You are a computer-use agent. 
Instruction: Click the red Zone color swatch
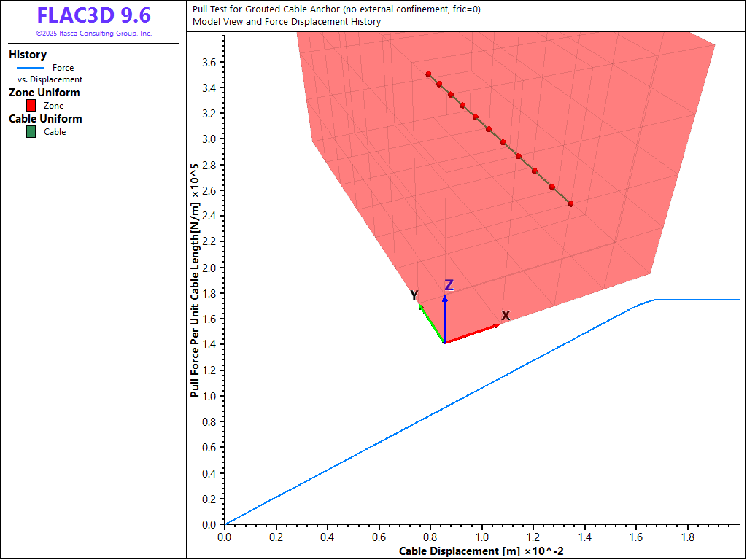pyautogui.click(x=31, y=106)
